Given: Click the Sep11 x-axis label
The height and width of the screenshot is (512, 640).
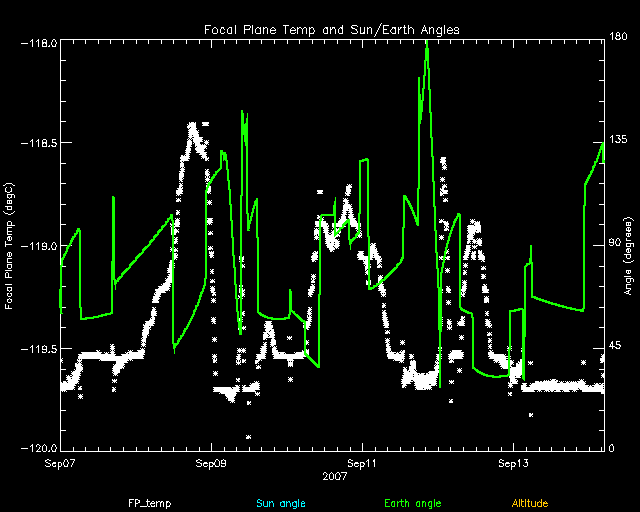Looking at the screenshot, I should pos(362,463).
